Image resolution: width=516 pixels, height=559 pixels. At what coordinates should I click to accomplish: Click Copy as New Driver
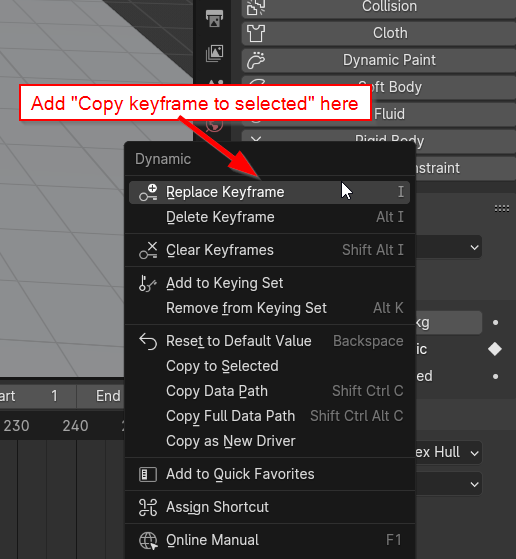(269, 441)
